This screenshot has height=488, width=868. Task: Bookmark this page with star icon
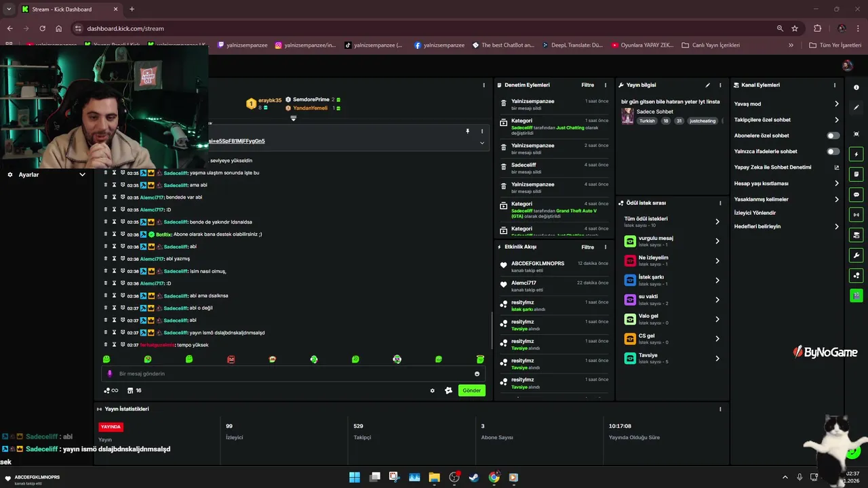point(795,28)
